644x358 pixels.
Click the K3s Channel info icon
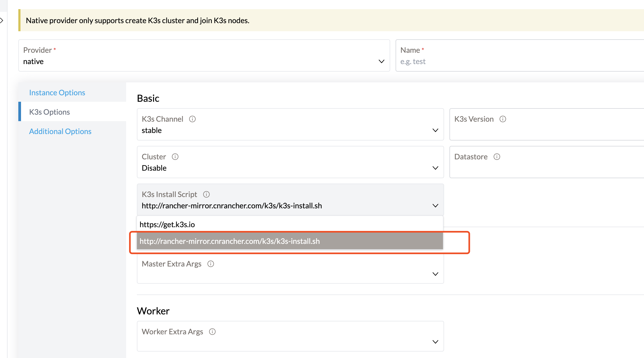[x=192, y=119]
